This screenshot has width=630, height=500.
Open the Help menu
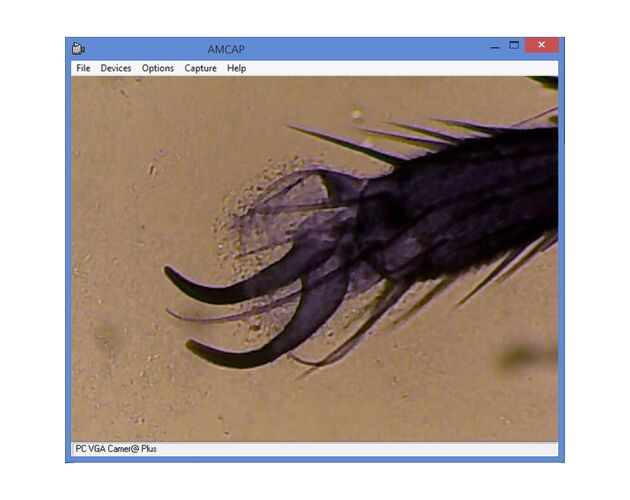point(236,68)
